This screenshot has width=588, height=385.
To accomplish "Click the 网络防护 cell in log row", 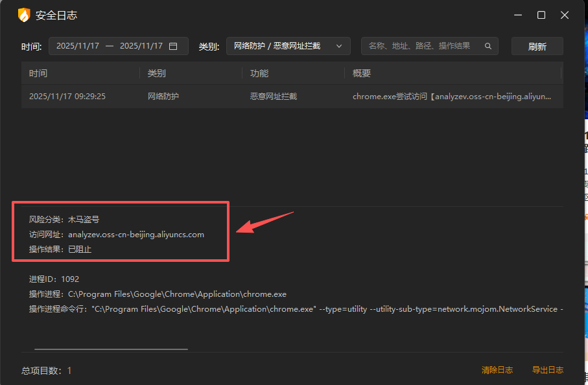I will pos(163,97).
